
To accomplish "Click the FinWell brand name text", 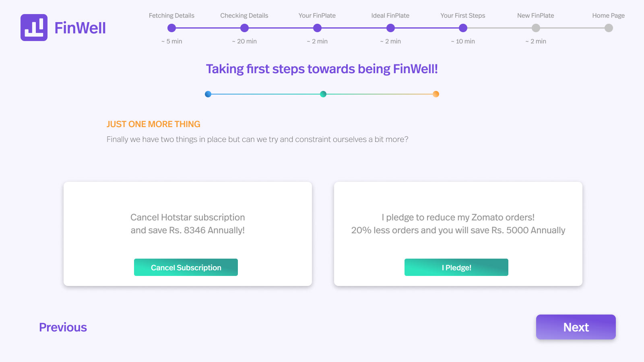I will (x=80, y=28).
